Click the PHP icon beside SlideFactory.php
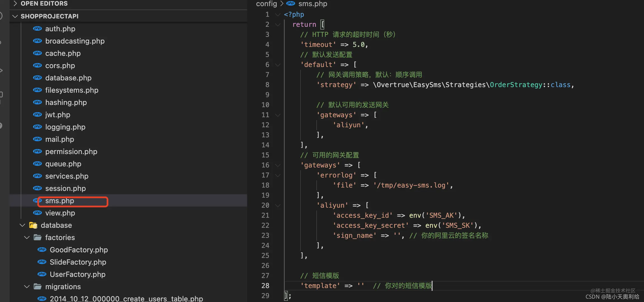The width and height of the screenshot is (644, 302). [x=42, y=262]
